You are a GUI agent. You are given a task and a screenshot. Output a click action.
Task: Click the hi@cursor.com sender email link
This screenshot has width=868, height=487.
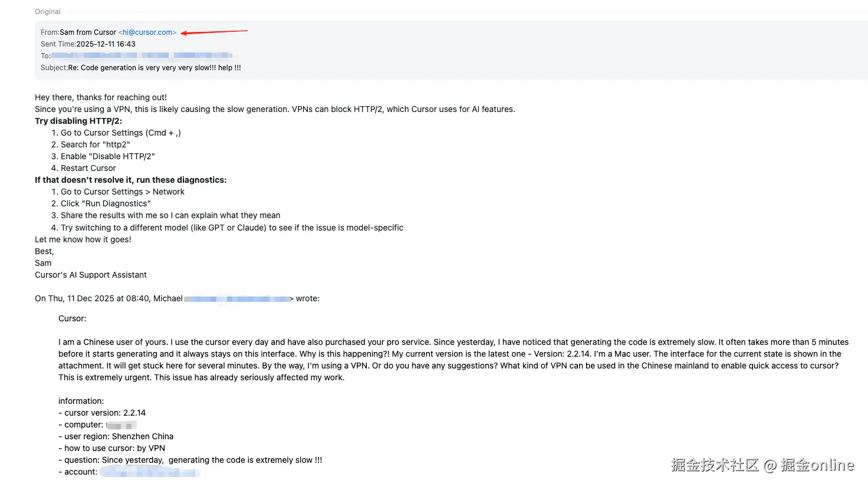coord(147,32)
